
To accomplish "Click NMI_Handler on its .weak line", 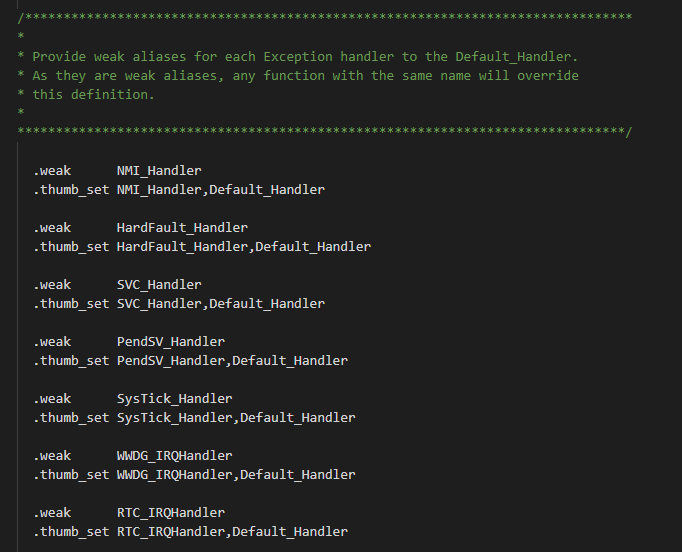I will [159, 171].
